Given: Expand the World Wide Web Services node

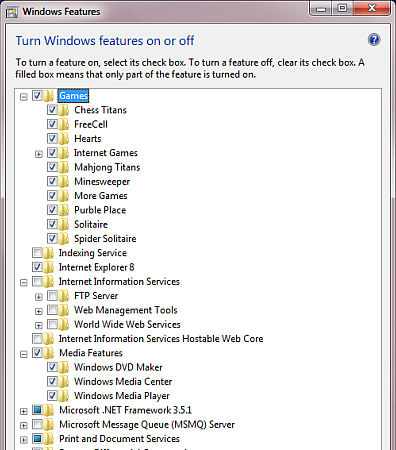Looking at the screenshot, I should (39, 325).
